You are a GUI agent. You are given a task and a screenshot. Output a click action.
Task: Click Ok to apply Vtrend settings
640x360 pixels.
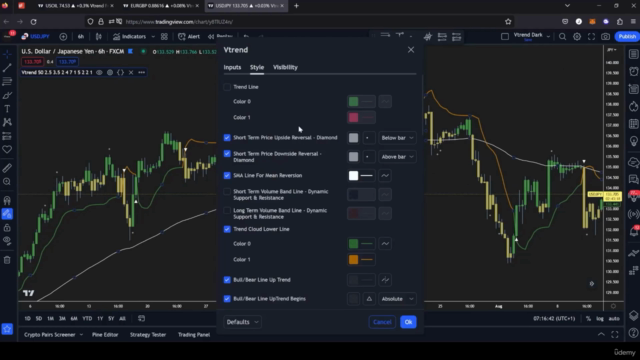tap(408, 322)
